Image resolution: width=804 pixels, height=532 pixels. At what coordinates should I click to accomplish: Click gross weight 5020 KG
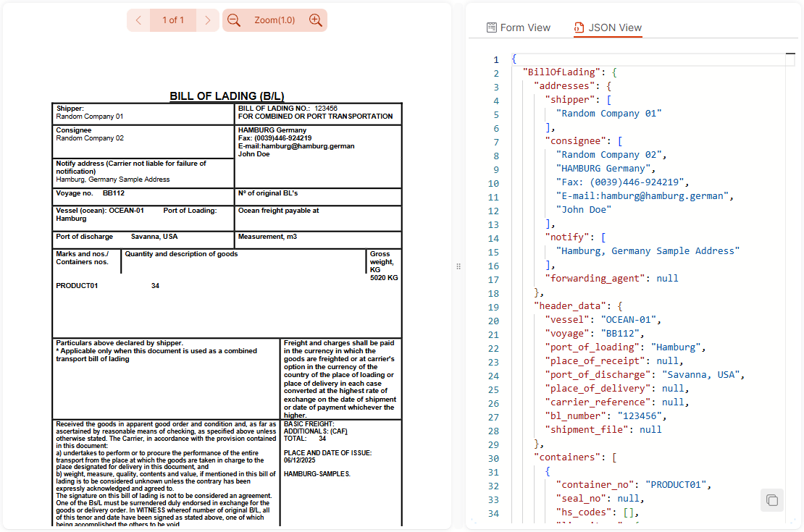click(x=384, y=278)
